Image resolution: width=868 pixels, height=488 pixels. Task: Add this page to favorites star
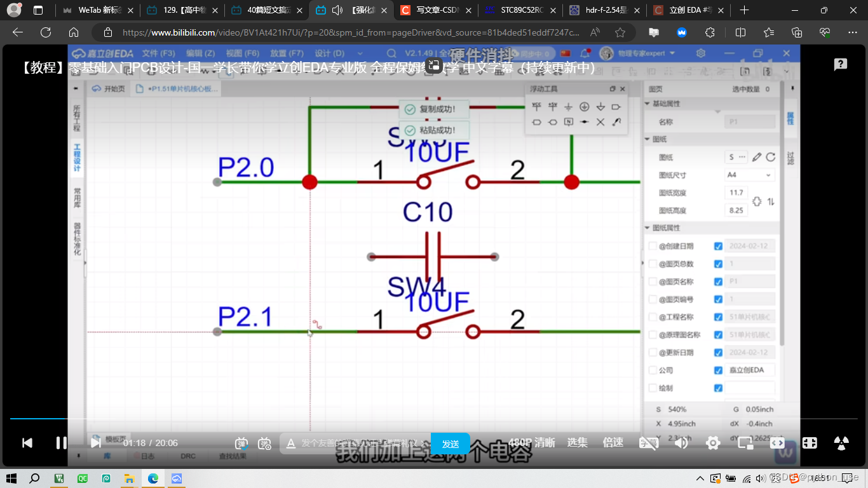click(620, 32)
